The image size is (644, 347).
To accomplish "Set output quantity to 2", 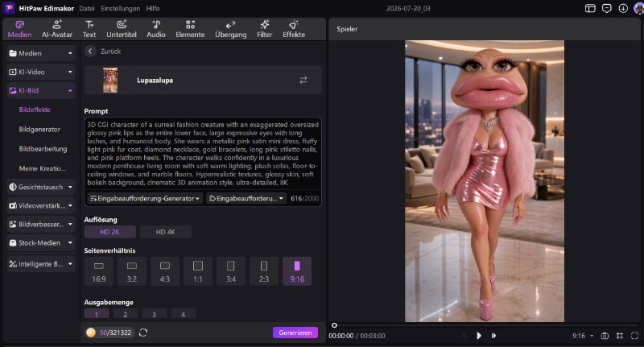I will [126, 314].
